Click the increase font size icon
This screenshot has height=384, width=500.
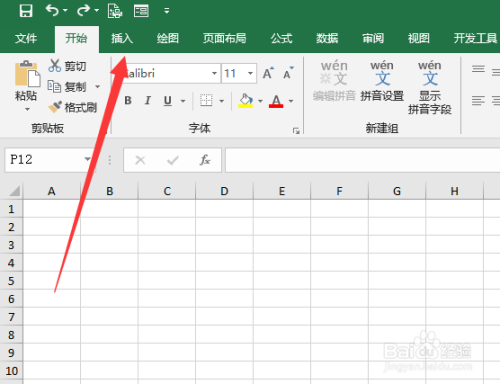click(268, 73)
